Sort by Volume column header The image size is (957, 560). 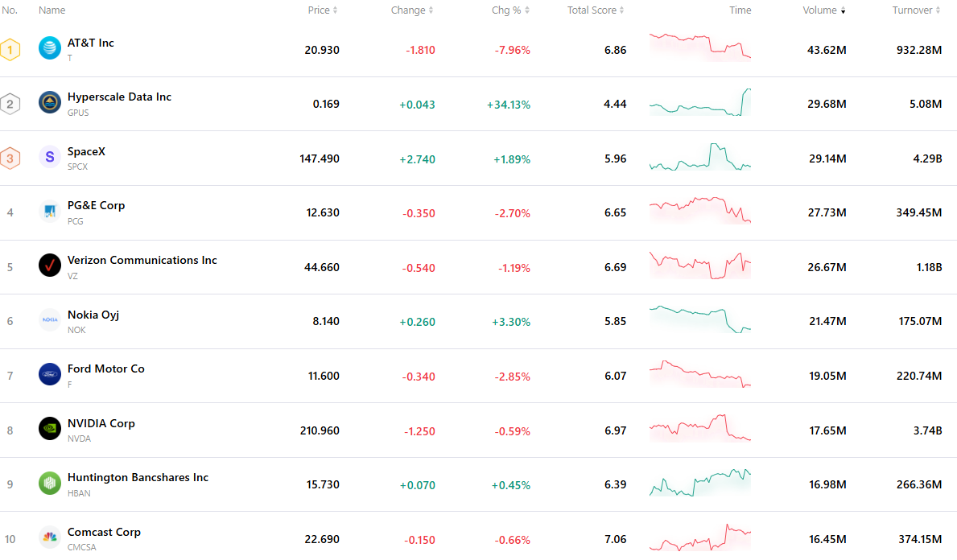tap(823, 10)
